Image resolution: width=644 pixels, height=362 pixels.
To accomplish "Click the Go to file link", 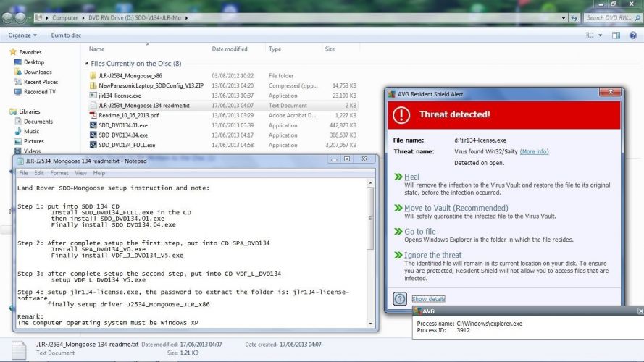I will click(419, 232).
